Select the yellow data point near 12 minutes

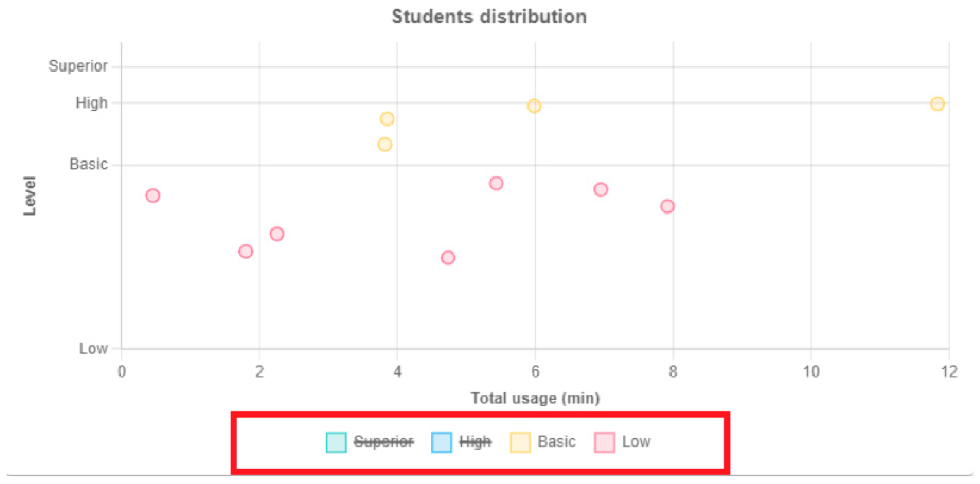(937, 104)
